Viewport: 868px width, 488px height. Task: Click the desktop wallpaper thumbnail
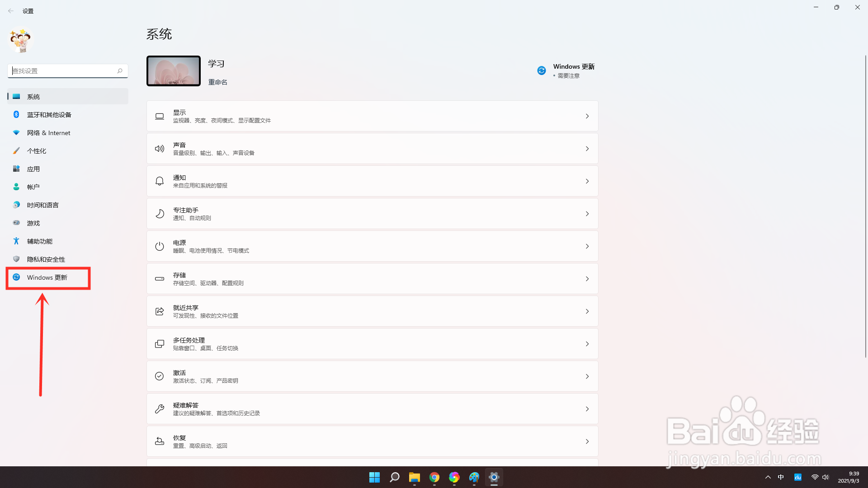coord(174,71)
